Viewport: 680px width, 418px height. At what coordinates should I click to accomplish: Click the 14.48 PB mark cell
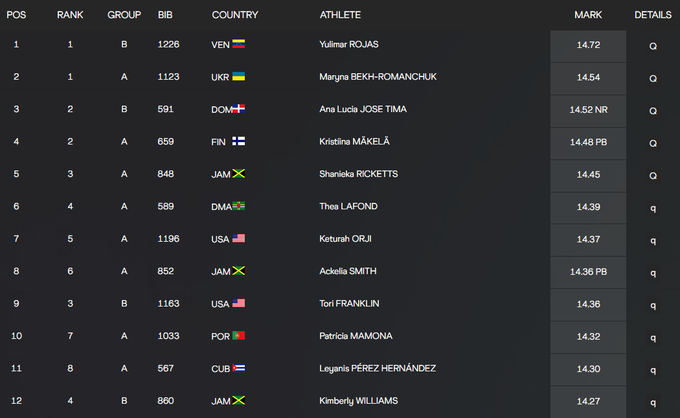click(588, 142)
